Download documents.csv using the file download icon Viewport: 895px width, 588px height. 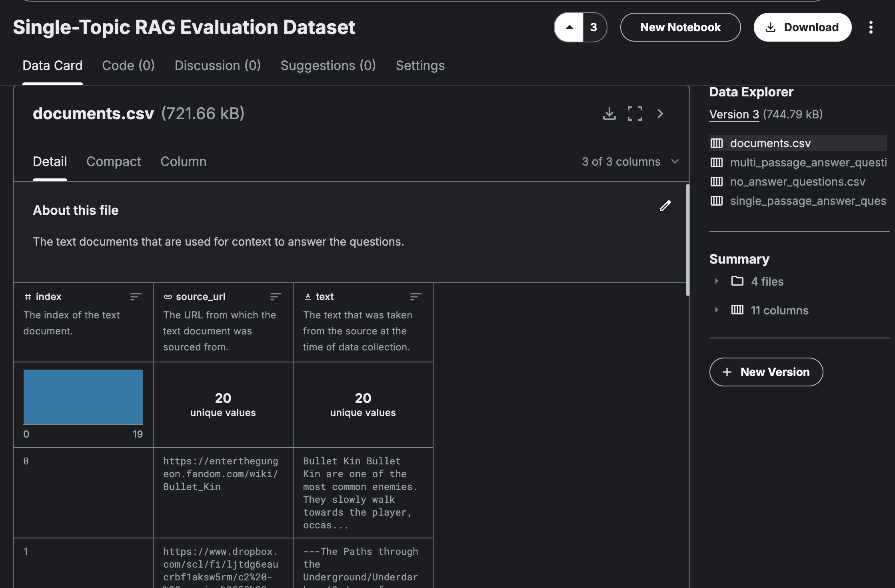(609, 114)
